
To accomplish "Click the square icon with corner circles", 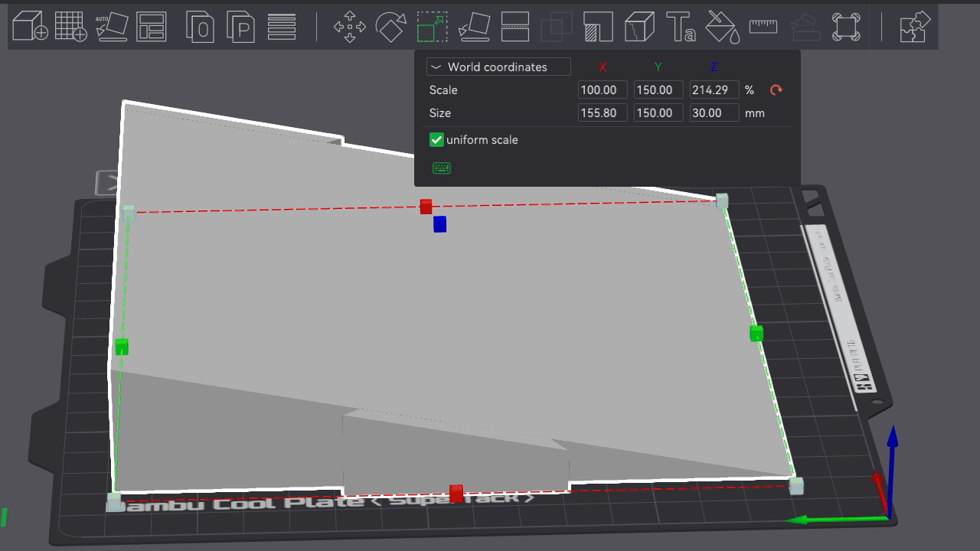I will pyautogui.click(x=846, y=26).
